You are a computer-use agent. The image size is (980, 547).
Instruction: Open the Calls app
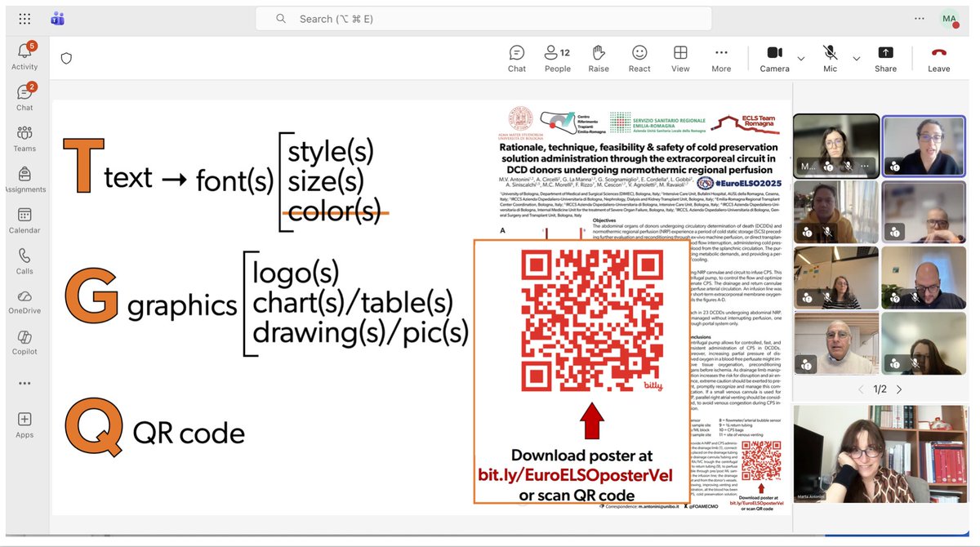(24, 260)
